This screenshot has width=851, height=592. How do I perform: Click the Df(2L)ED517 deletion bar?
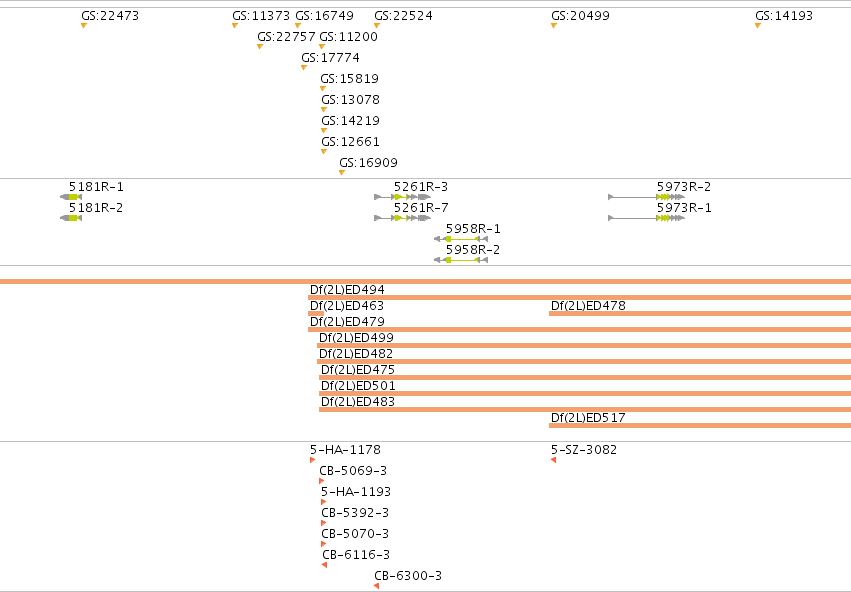tap(700, 425)
